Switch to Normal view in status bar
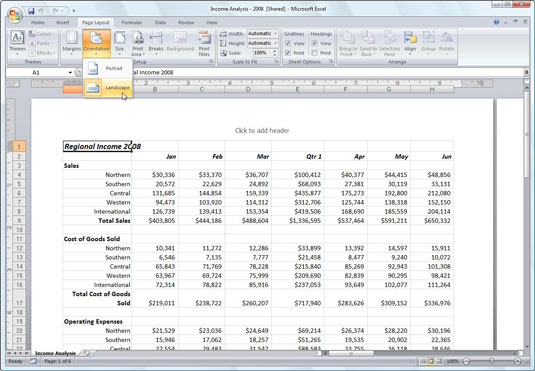 coord(423,361)
